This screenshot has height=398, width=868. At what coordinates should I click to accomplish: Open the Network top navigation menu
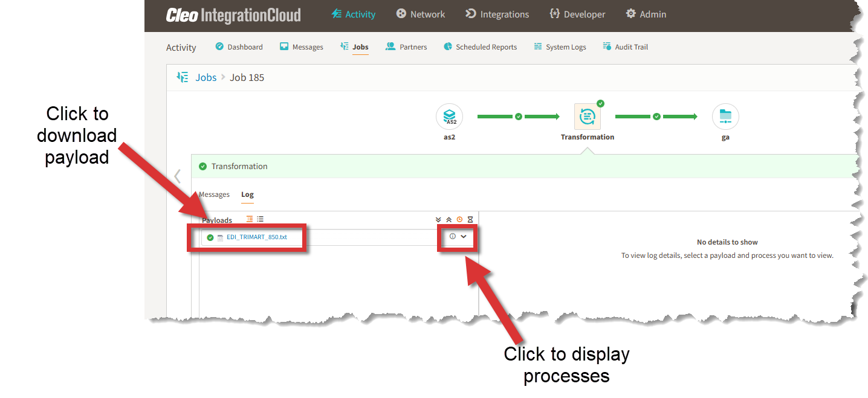tap(421, 14)
